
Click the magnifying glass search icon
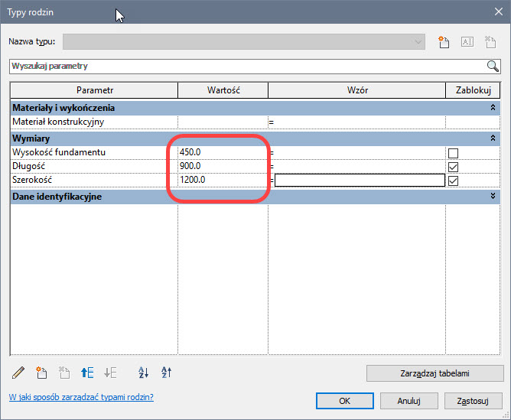pyautogui.click(x=493, y=66)
